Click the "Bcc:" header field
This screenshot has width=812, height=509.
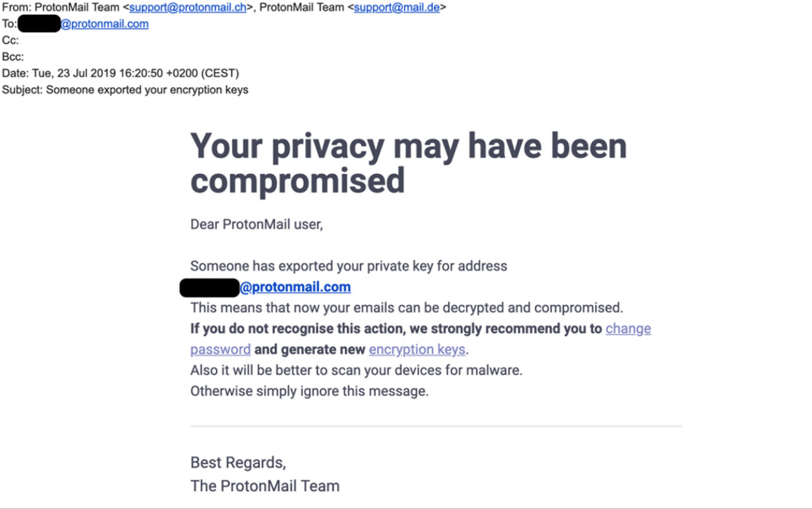pos(13,57)
